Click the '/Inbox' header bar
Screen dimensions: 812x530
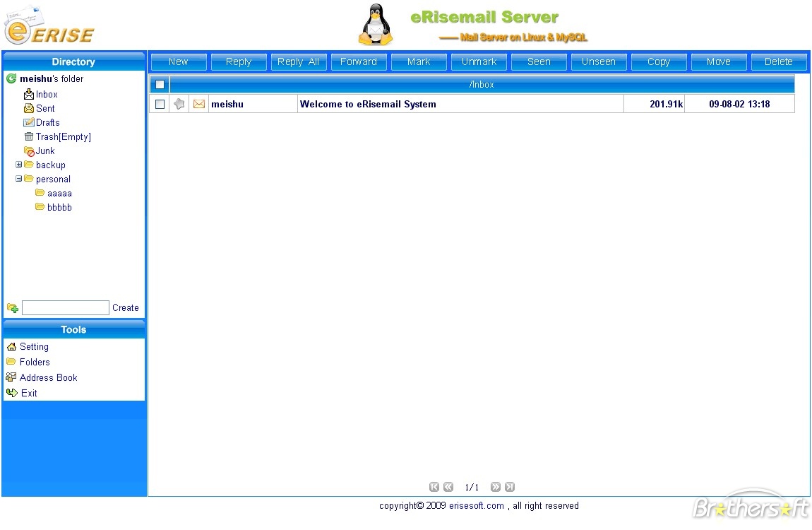pos(482,84)
